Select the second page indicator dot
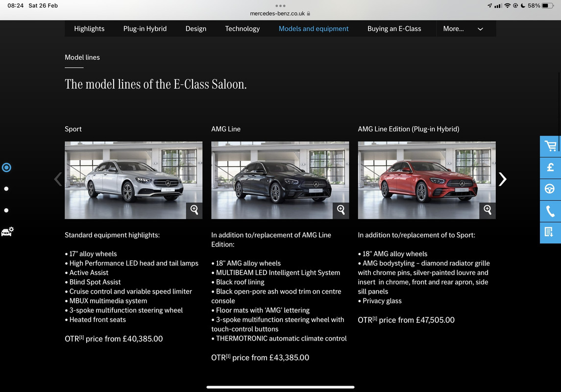 6,189
